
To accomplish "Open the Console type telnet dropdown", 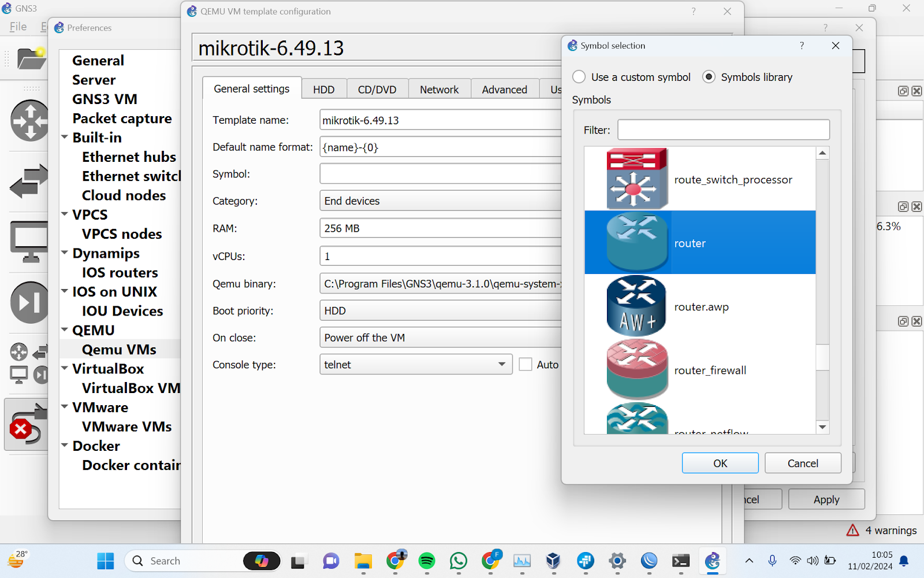I will tap(416, 365).
